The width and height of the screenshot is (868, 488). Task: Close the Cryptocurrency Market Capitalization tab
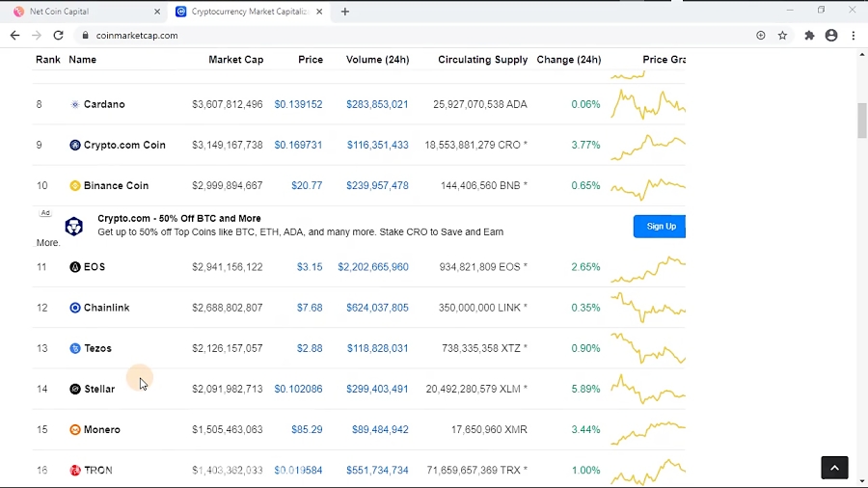319,12
